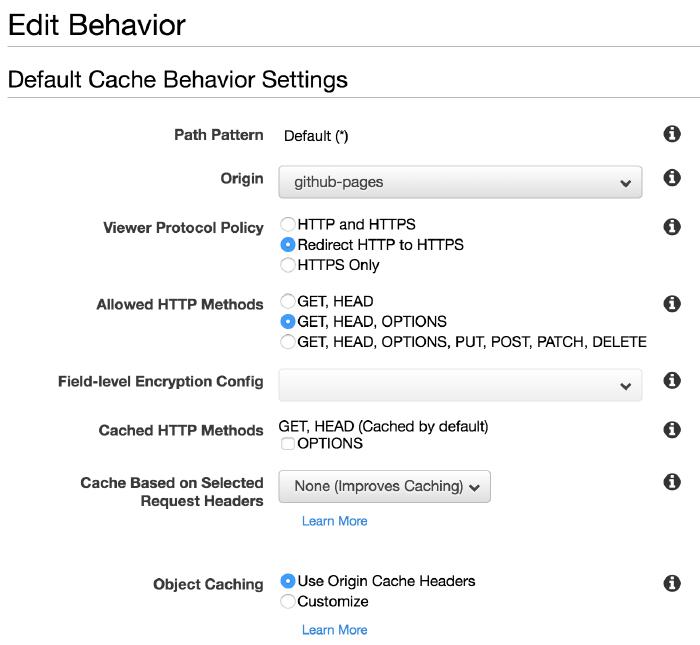
Task: Click Learn More under request headers dropdown
Action: click(x=334, y=521)
